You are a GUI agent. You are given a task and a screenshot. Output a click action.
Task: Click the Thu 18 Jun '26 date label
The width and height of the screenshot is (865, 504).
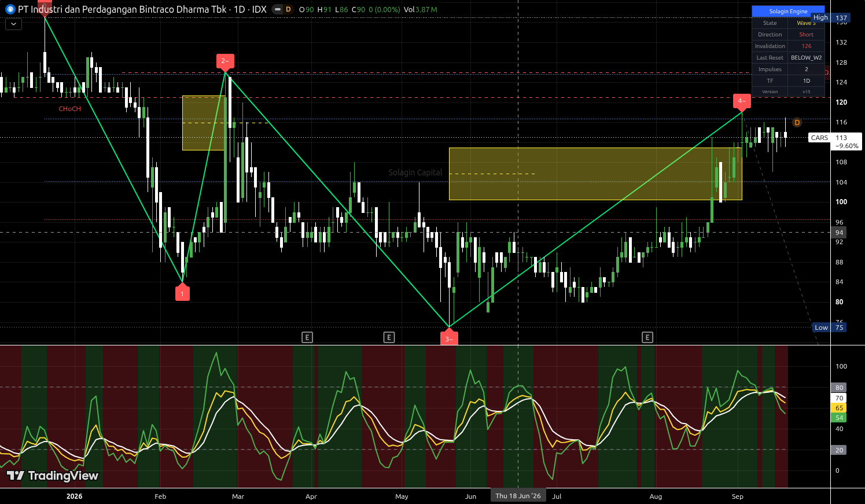(518, 496)
